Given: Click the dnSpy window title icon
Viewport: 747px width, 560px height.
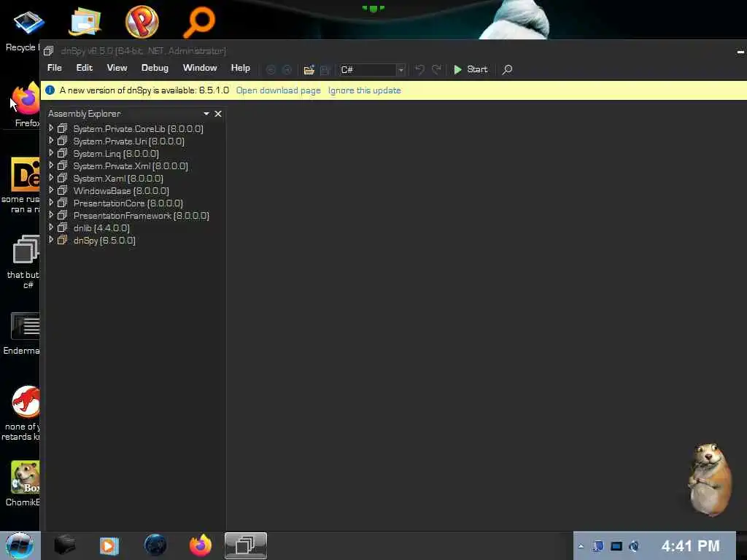Looking at the screenshot, I should coord(49,50).
